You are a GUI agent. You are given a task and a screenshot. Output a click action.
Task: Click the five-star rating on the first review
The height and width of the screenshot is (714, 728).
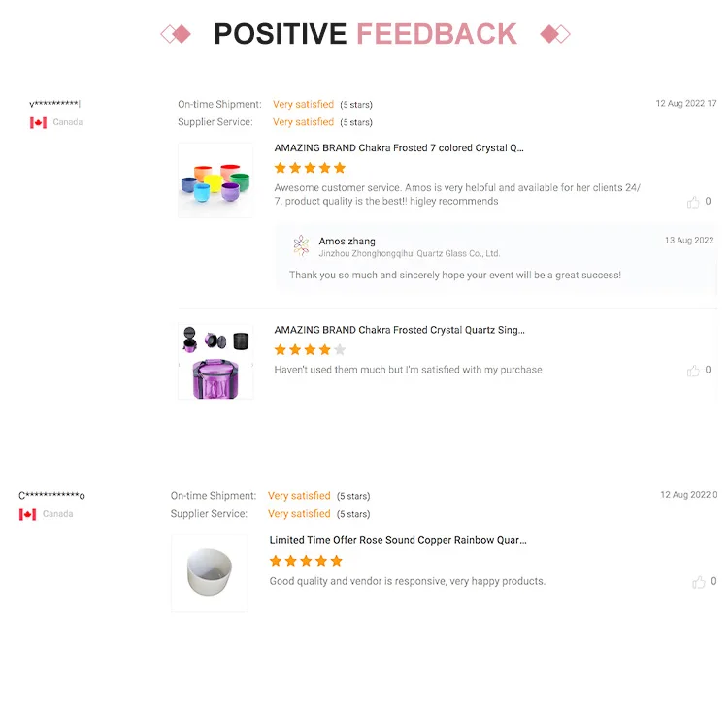(310, 168)
